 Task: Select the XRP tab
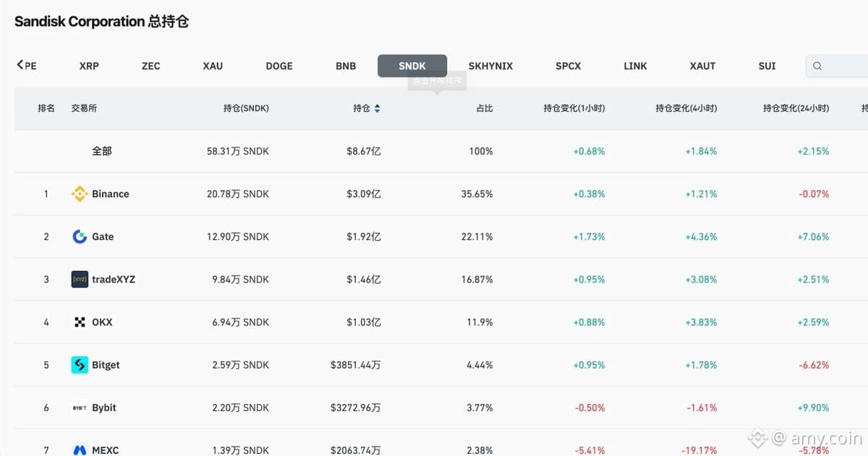tap(89, 66)
